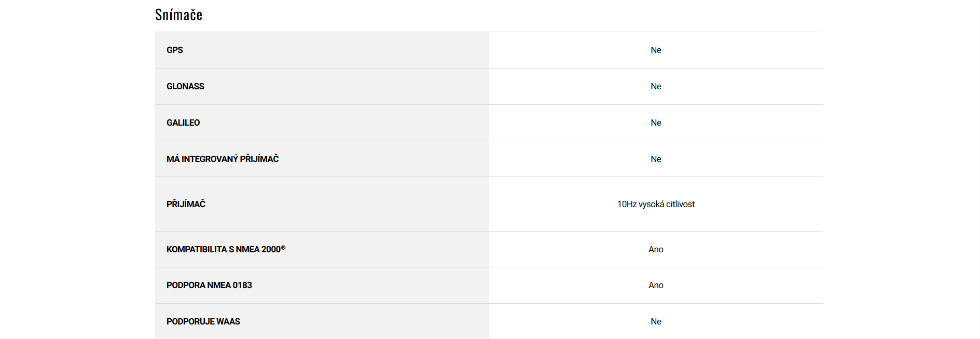The width and height of the screenshot is (980, 339).
Task: Select the GALILEO row label
Action: tap(183, 123)
